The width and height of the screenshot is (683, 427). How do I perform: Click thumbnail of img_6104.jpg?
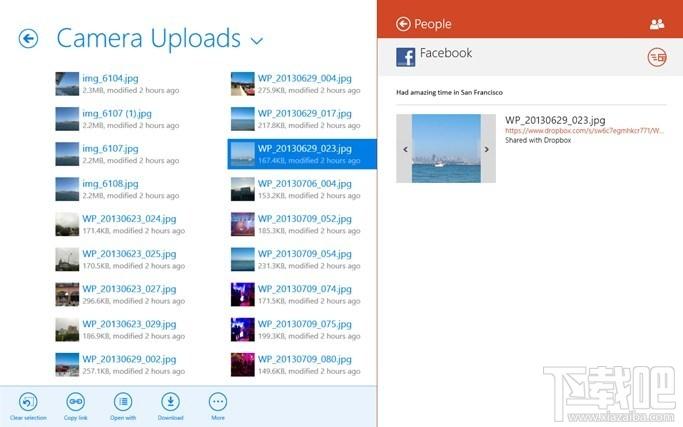click(x=67, y=84)
